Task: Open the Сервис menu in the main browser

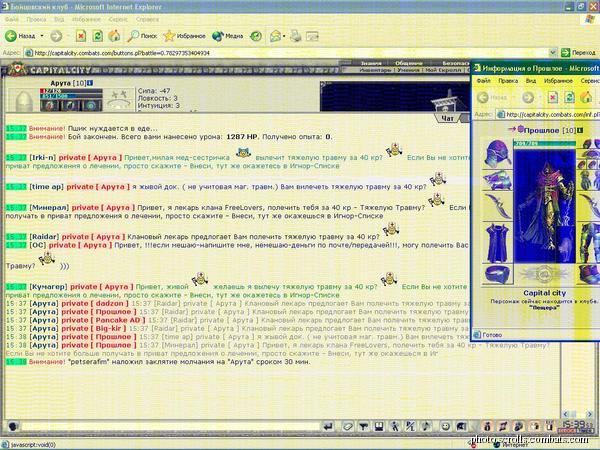Action: point(118,19)
